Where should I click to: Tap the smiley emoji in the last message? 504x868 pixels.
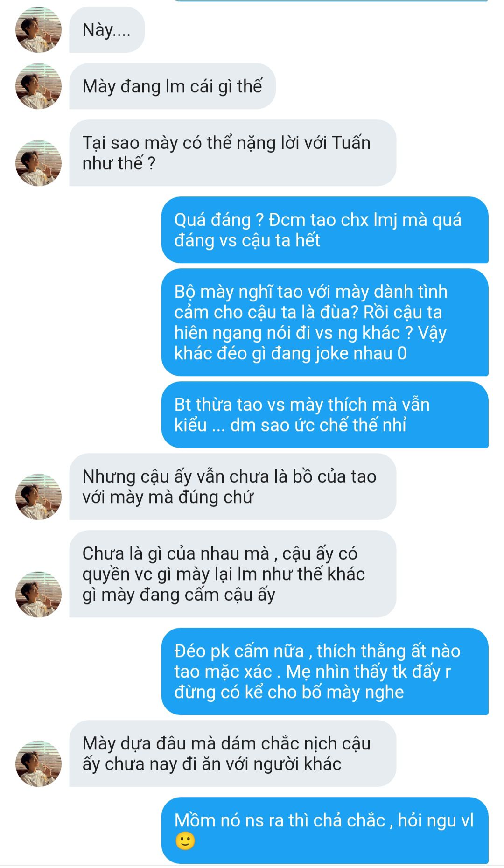[185, 841]
